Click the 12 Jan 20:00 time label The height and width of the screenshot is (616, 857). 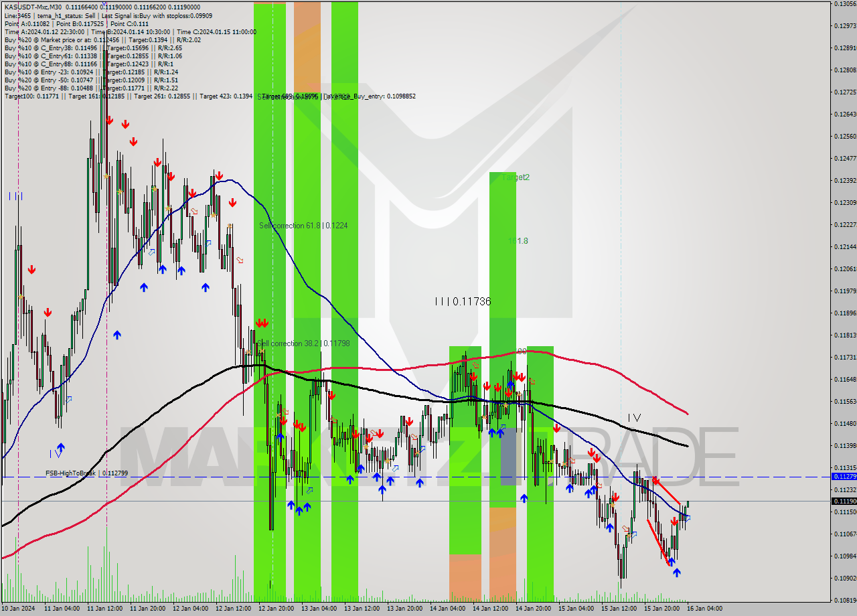[276, 609]
